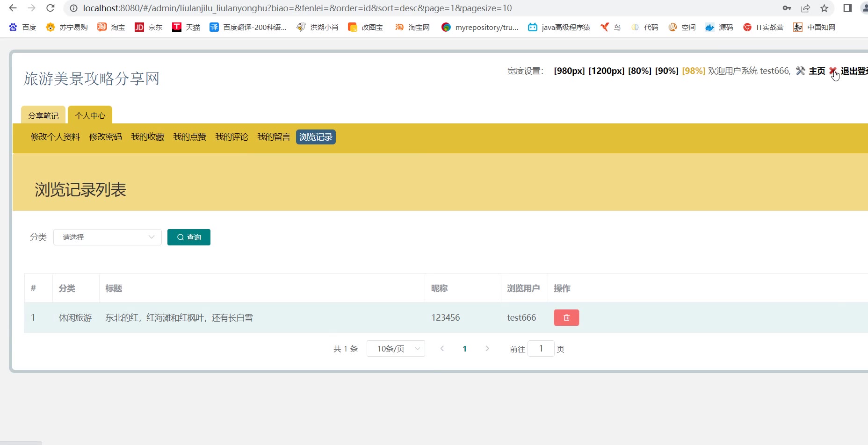The height and width of the screenshot is (445, 868).
Task: Click the 操作 column header
Action: pyautogui.click(x=562, y=288)
